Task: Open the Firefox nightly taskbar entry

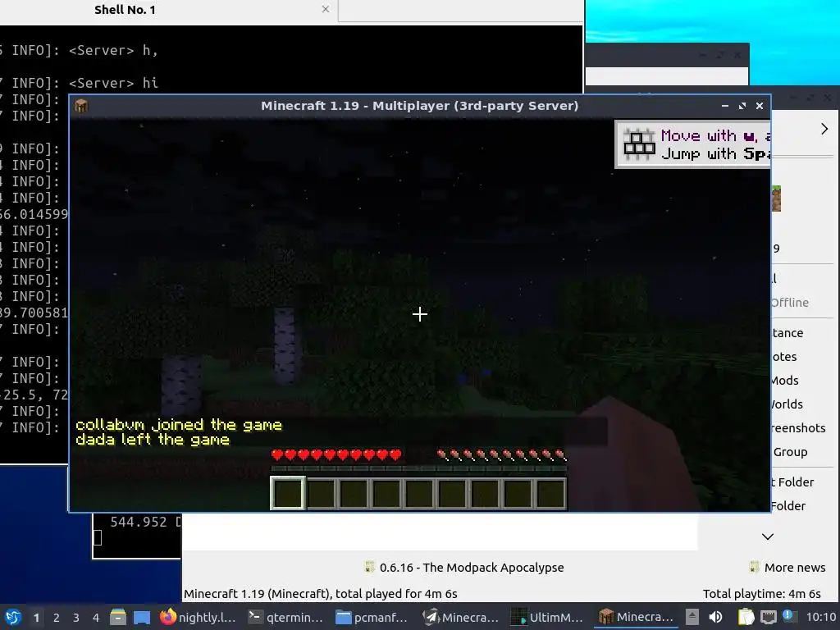Action: (199, 617)
